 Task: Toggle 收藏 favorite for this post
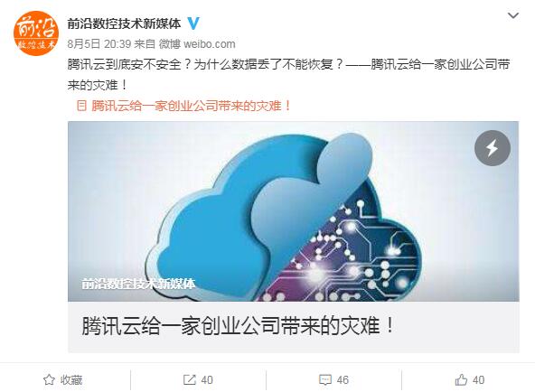click(63, 379)
